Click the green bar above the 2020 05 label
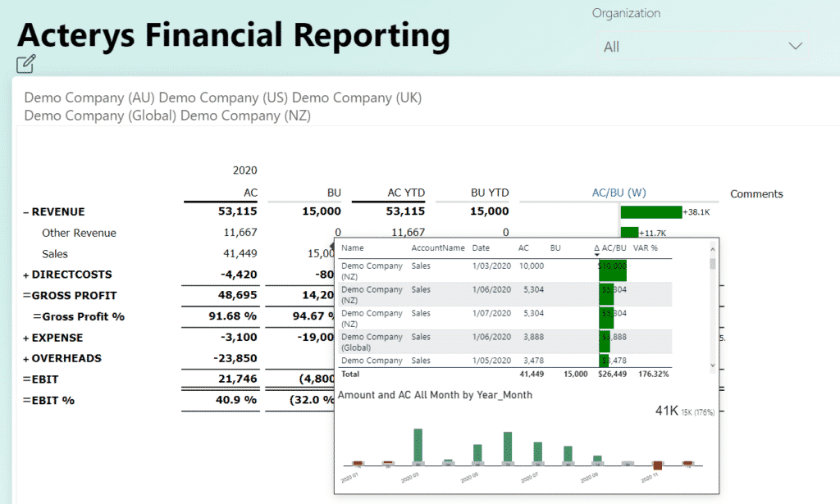 [x=477, y=453]
